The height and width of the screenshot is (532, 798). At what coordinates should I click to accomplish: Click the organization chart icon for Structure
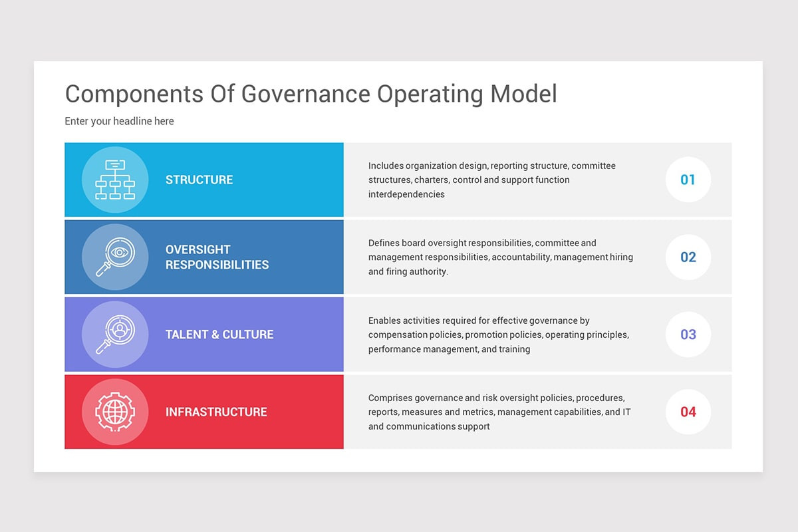(x=115, y=180)
